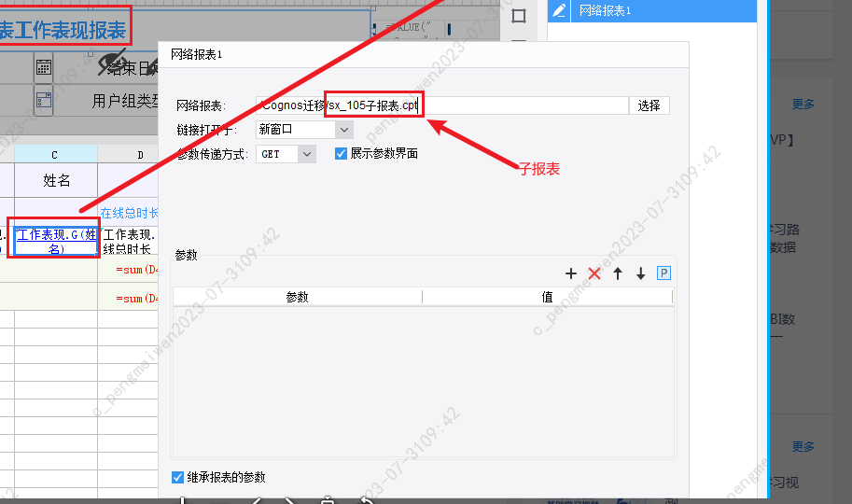Click the 值 column header in table
This screenshot has height=504, width=852.
pyautogui.click(x=547, y=297)
